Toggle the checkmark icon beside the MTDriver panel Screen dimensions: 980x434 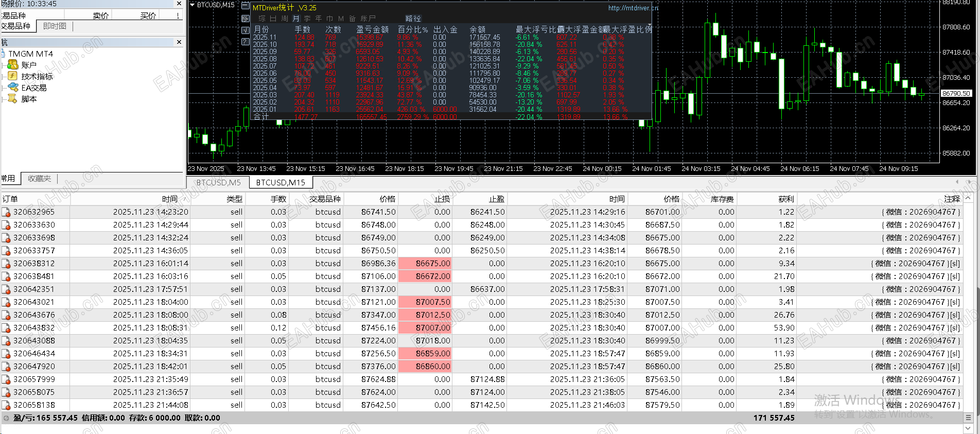coord(246,30)
